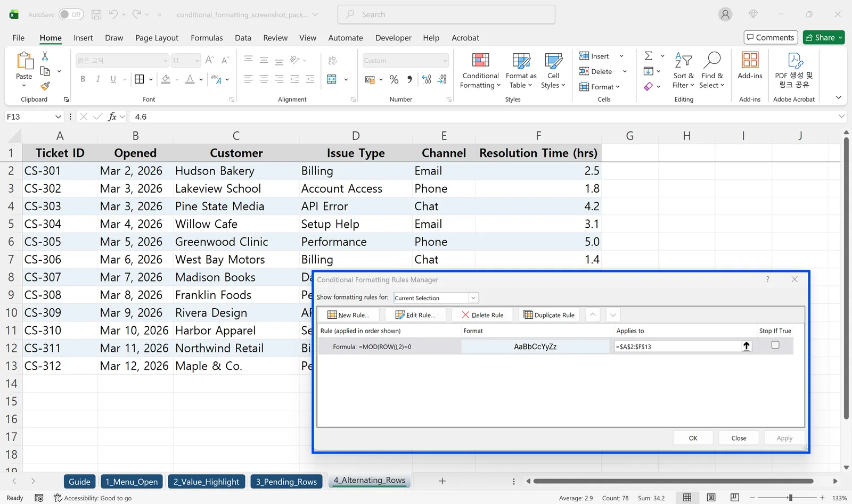Screen dimensions: 852x504
Task: Open Cell Styles gallery
Action: [x=553, y=71]
